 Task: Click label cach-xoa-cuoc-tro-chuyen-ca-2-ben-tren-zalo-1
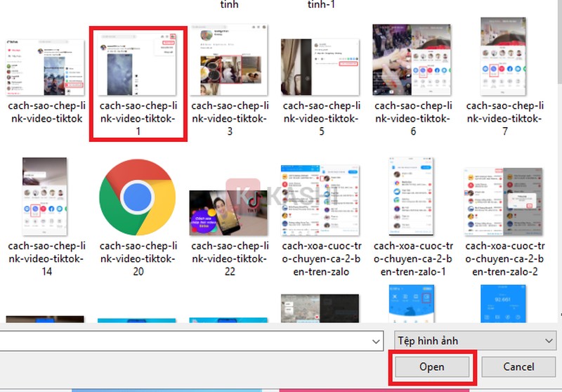point(413,259)
